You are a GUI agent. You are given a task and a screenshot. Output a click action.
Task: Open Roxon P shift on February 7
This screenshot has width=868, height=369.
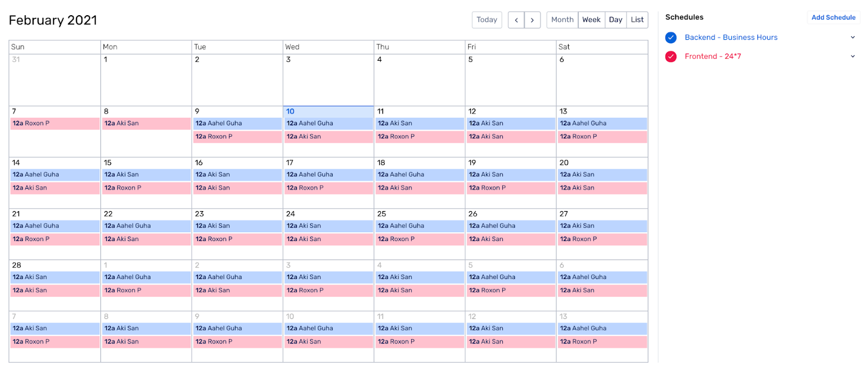click(55, 124)
